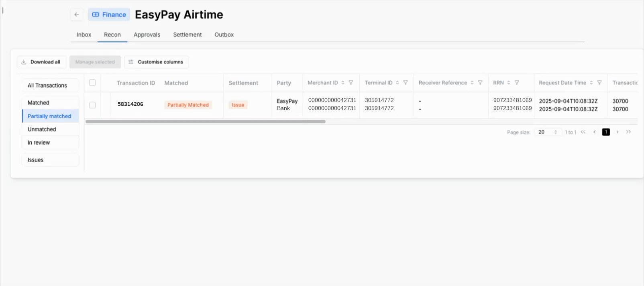Go to the first page
Viewport: 644px width, 286px height.
tap(583, 132)
